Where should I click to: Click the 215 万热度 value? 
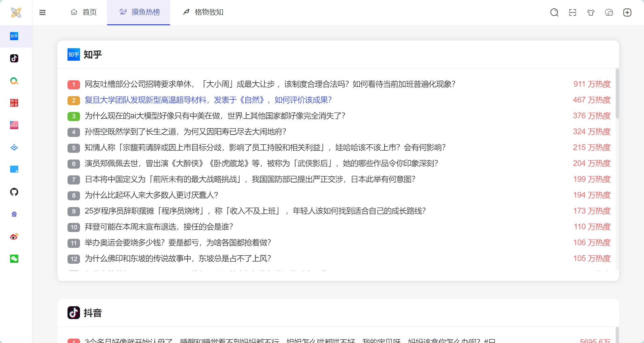pyautogui.click(x=592, y=147)
